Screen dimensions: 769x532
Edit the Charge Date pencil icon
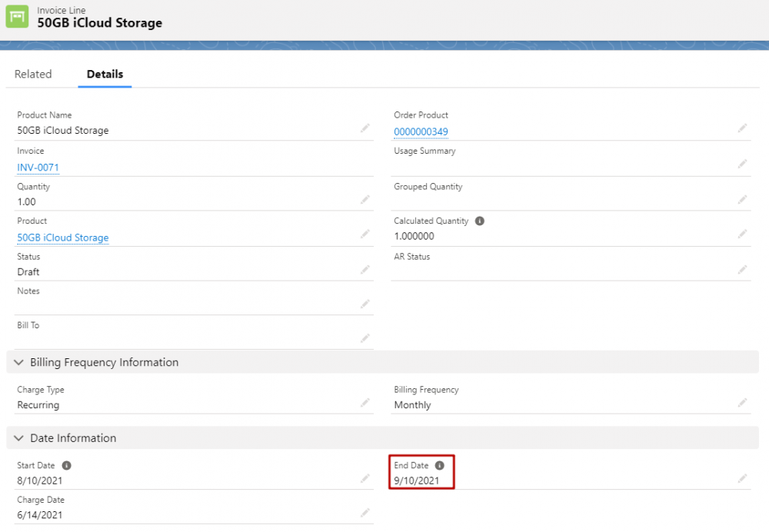point(365,513)
